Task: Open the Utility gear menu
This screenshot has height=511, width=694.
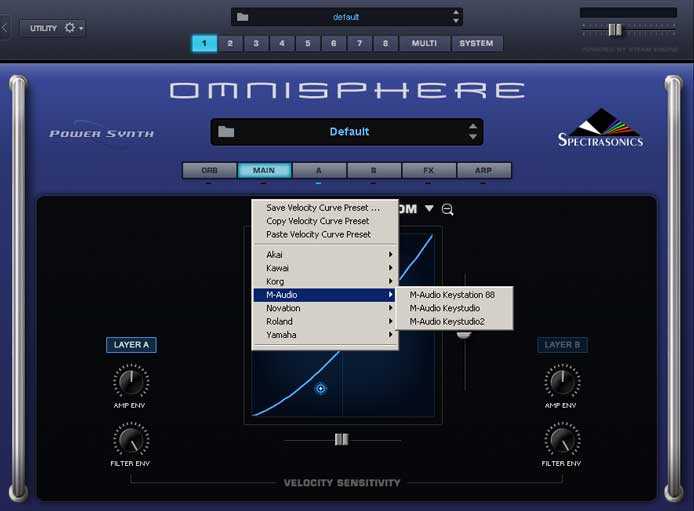Action: tap(73, 28)
